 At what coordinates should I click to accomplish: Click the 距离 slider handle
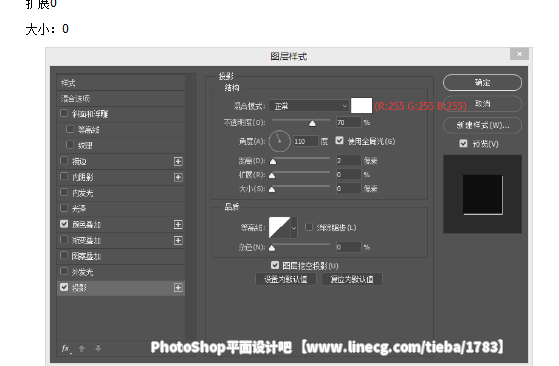(x=273, y=161)
